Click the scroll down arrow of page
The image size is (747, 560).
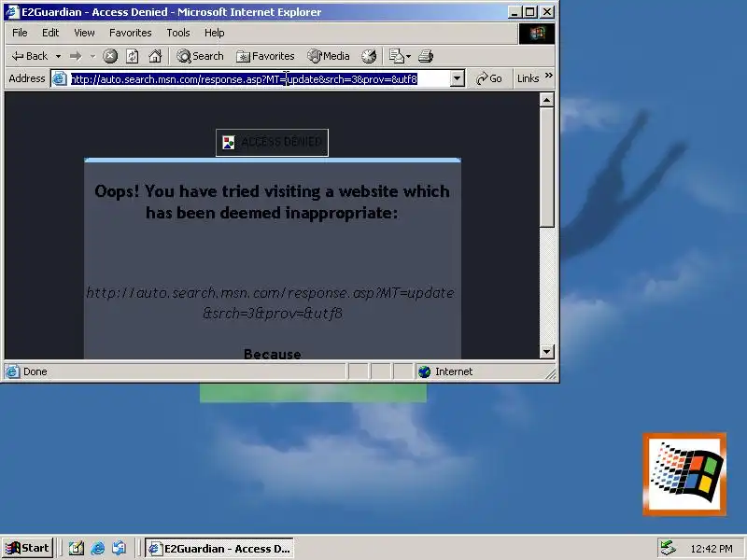pyautogui.click(x=546, y=352)
